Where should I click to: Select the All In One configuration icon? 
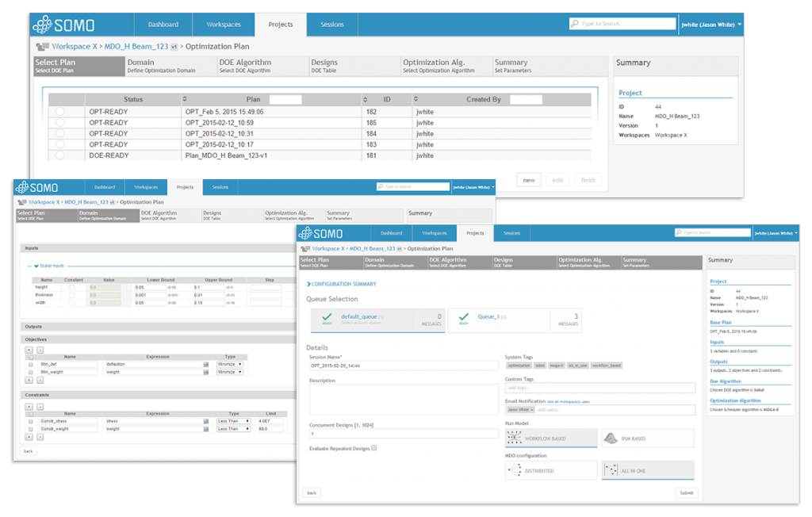pyautogui.click(x=611, y=470)
